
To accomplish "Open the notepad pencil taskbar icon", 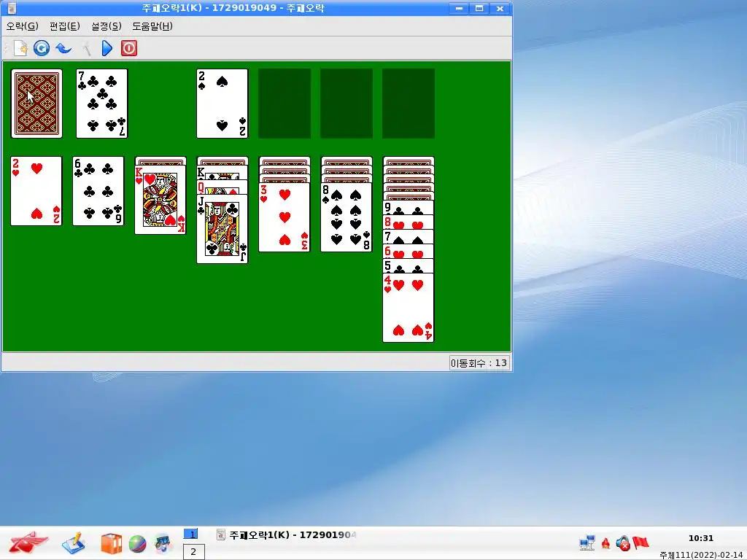I will point(74,542).
